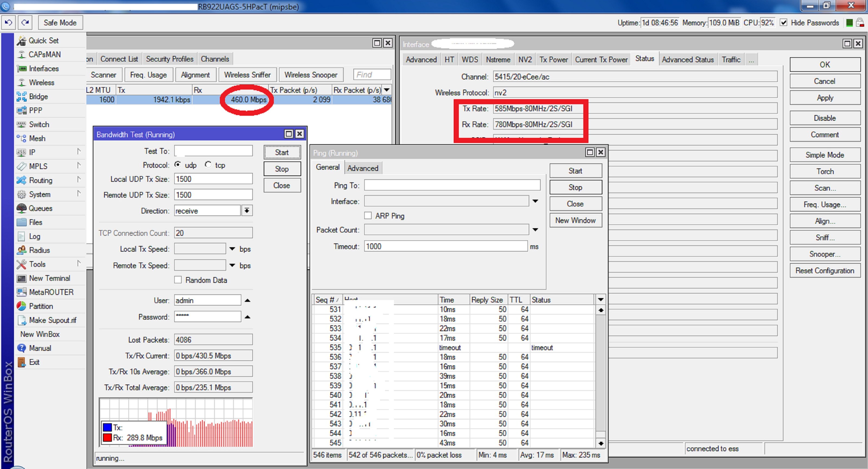Toggle the Hide Passwords checkbox

(783, 23)
